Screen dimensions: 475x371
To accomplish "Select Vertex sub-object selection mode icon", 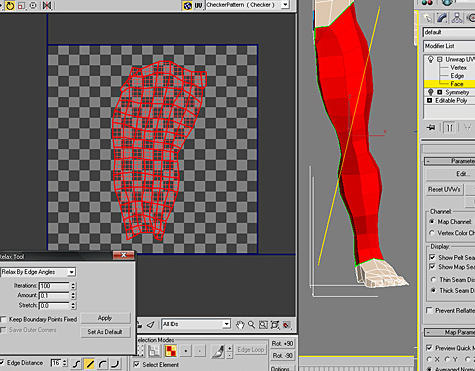I will [x=140, y=351].
